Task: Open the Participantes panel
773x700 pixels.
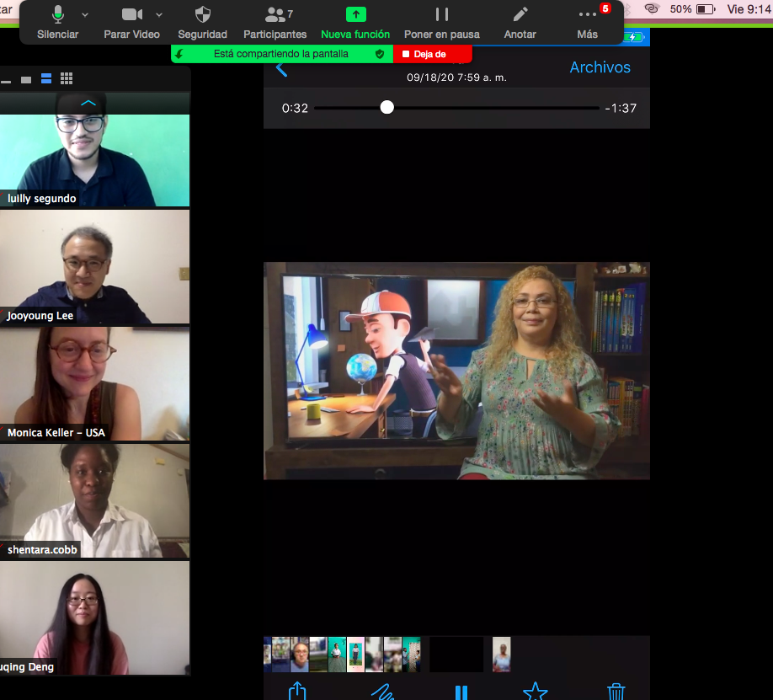Action: [275, 23]
